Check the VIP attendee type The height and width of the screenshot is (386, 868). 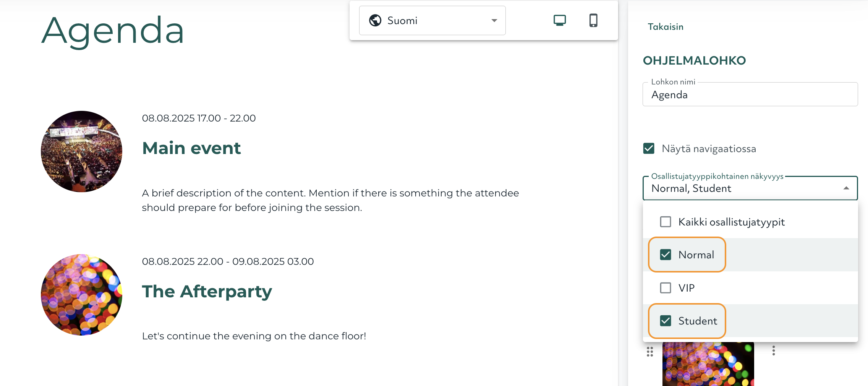(x=665, y=288)
